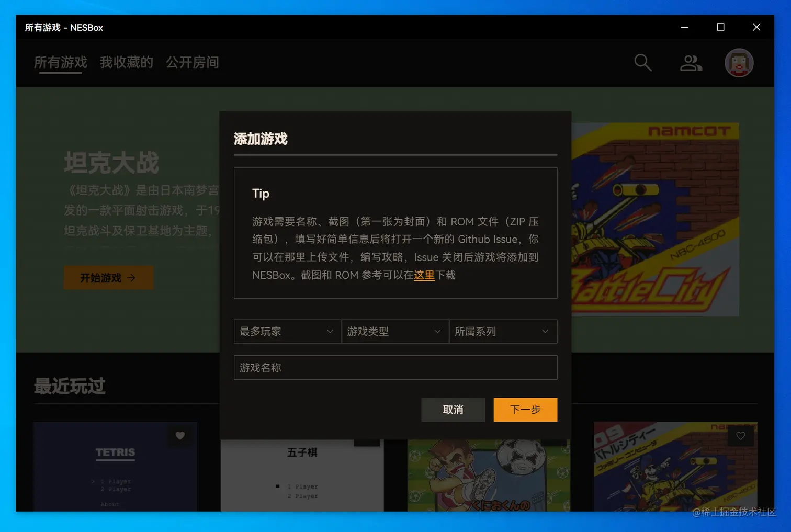This screenshot has height=532, width=791.
Task: Click the 添加游戏 dialog title
Action: (x=261, y=139)
